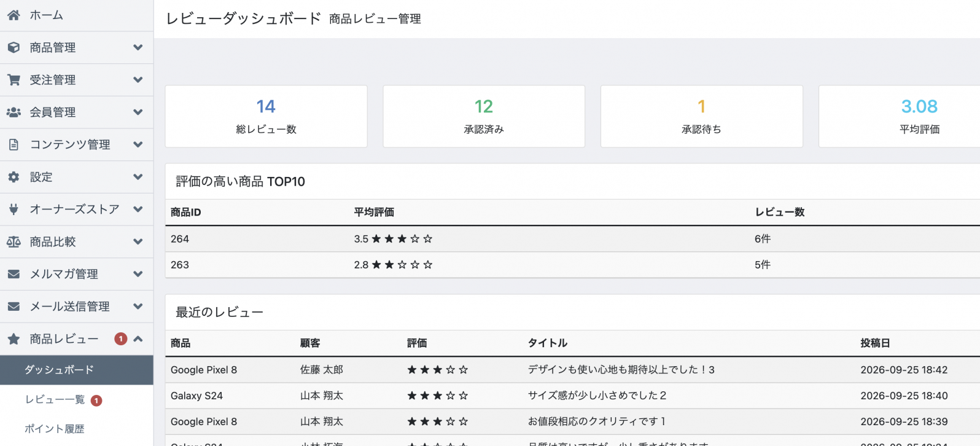Click the balance scale icon for 商品比較
The width and height of the screenshot is (980, 446).
click(x=14, y=242)
